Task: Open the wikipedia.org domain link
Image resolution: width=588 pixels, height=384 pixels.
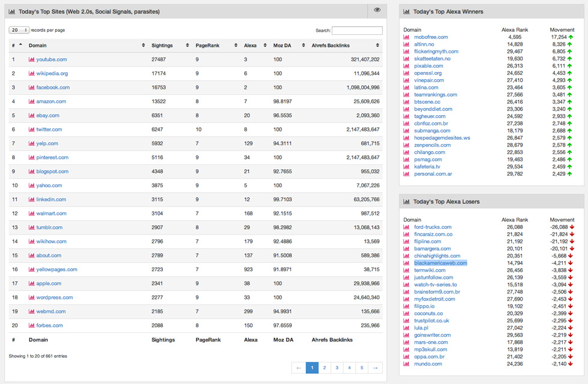Action: pos(52,73)
